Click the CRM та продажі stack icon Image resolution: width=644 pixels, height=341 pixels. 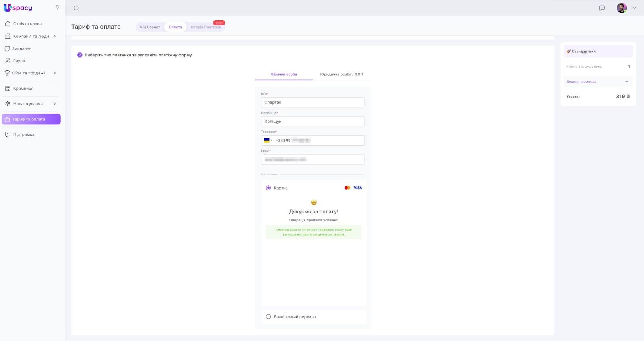pyautogui.click(x=7, y=73)
